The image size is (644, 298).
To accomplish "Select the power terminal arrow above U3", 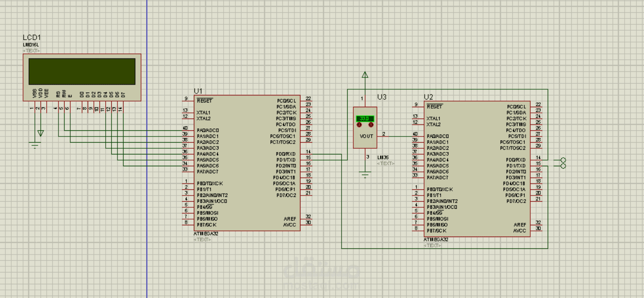I will (365, 75).
